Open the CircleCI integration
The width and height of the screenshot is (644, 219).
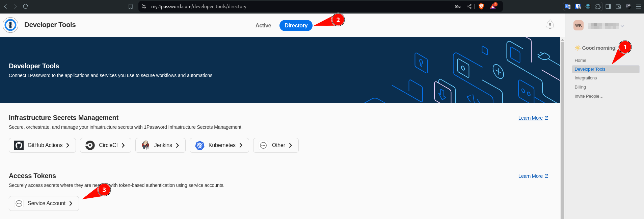click(x=106, y=145)
